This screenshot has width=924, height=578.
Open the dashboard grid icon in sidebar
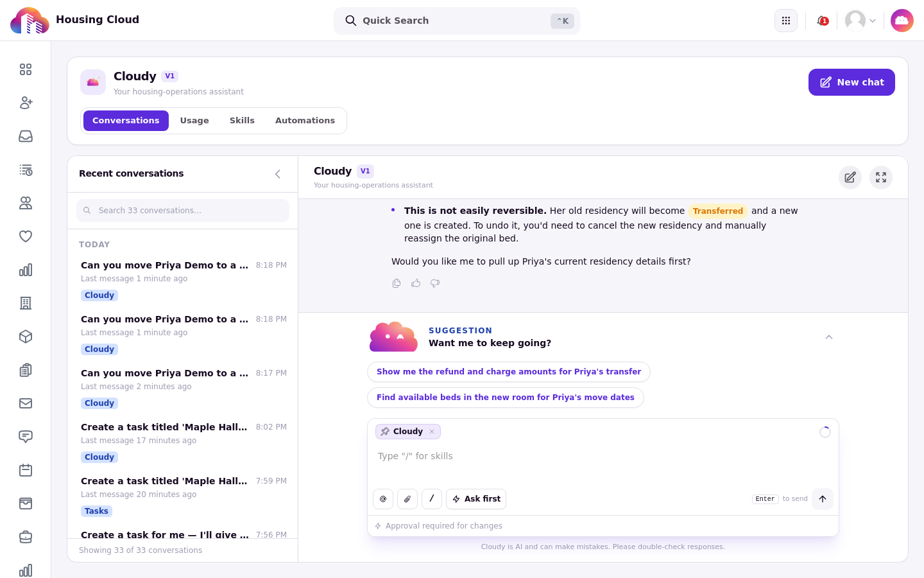click(26, 69)
